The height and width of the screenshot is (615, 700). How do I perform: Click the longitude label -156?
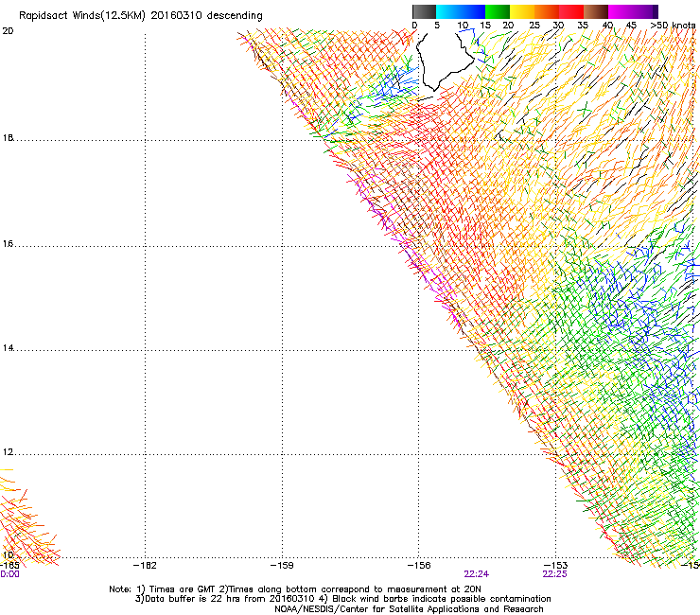coord(419,566)
